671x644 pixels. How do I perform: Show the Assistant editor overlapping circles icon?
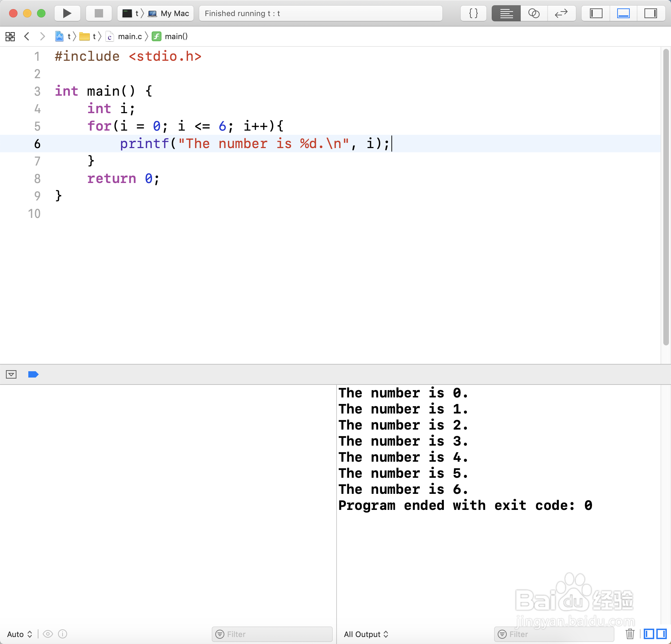tap(534, 13)
